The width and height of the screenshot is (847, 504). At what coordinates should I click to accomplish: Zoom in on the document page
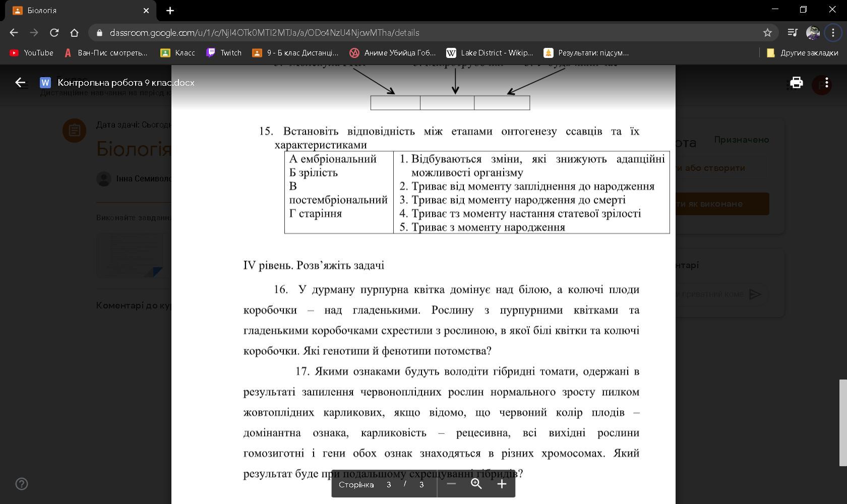(x=502, y=484)
